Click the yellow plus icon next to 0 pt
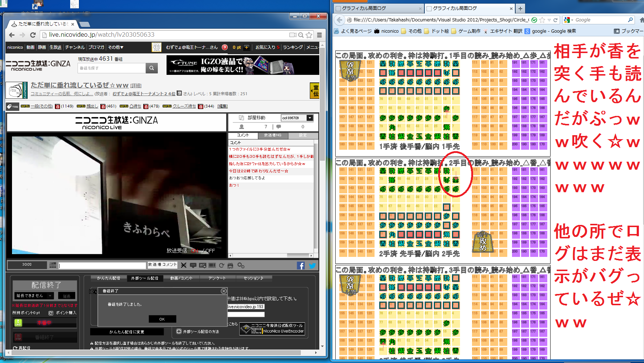 (247, 47)
